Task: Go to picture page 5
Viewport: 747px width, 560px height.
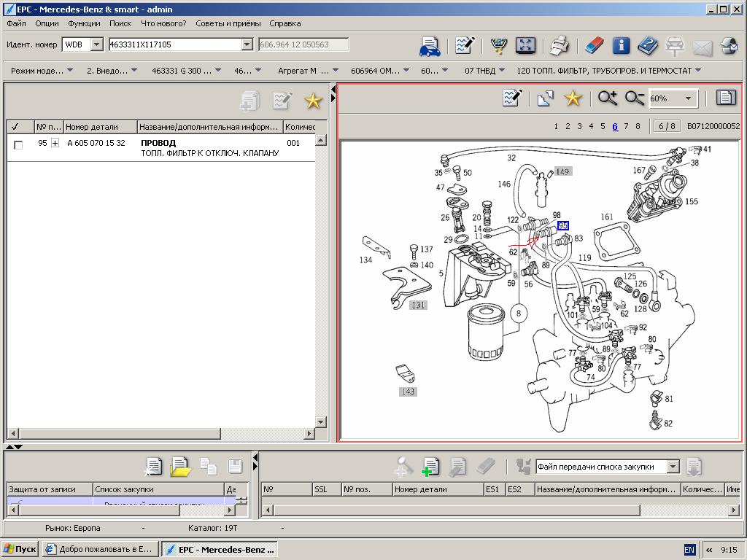Action: [603, 126]
